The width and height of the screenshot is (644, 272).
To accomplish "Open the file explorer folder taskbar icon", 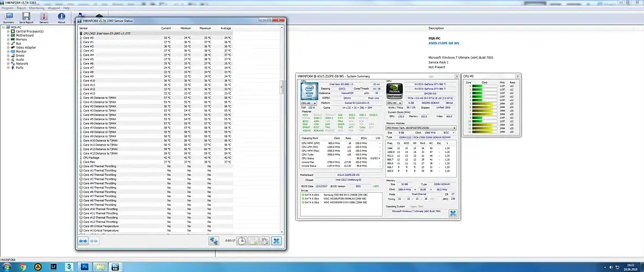I will click(x=100, y=267).
